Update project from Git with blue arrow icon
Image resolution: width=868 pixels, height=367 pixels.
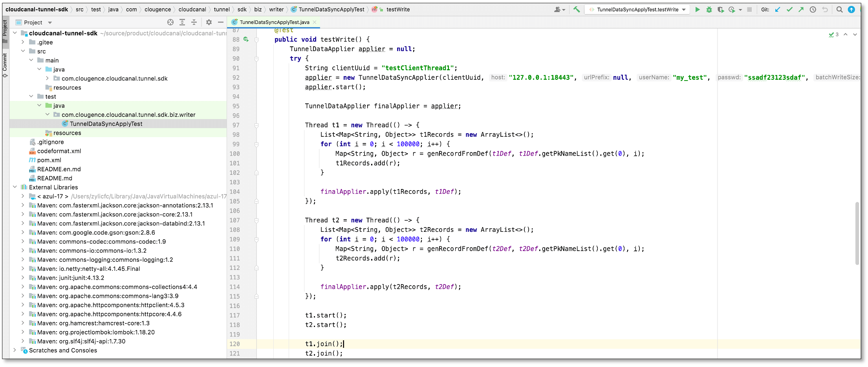click(778, 9)
